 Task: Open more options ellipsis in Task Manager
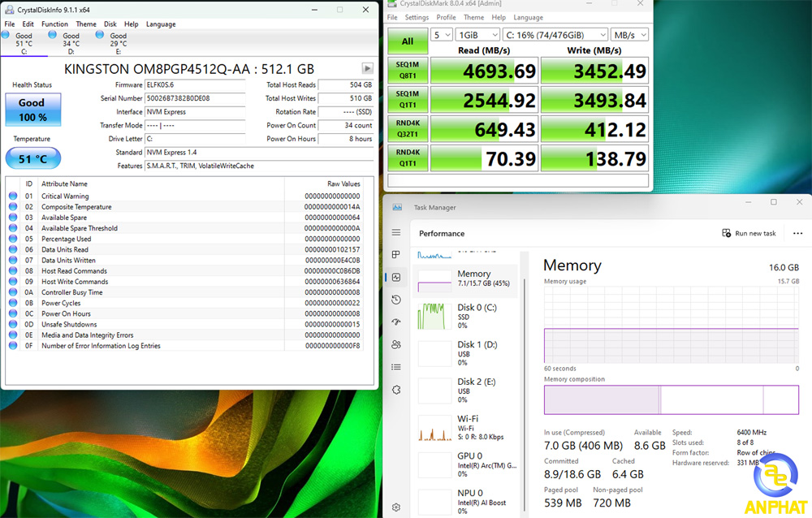(x=797, y=233)
